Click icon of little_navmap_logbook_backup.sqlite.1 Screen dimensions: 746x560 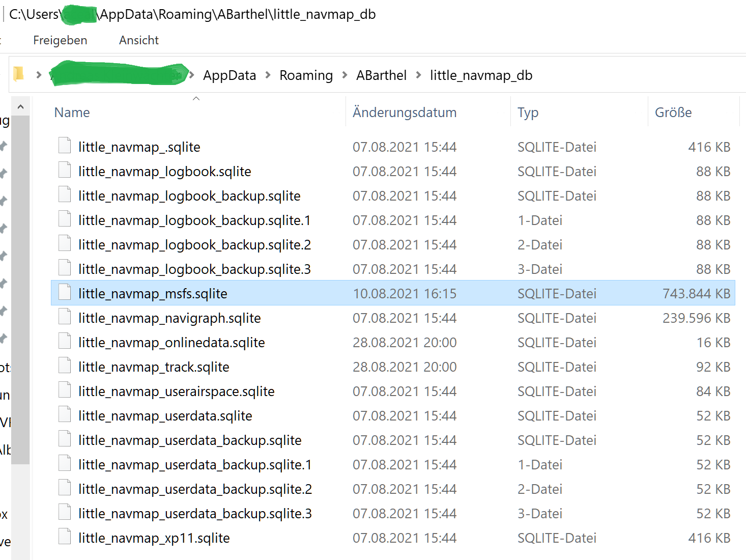pyautogui.click(x=65, y=219)
